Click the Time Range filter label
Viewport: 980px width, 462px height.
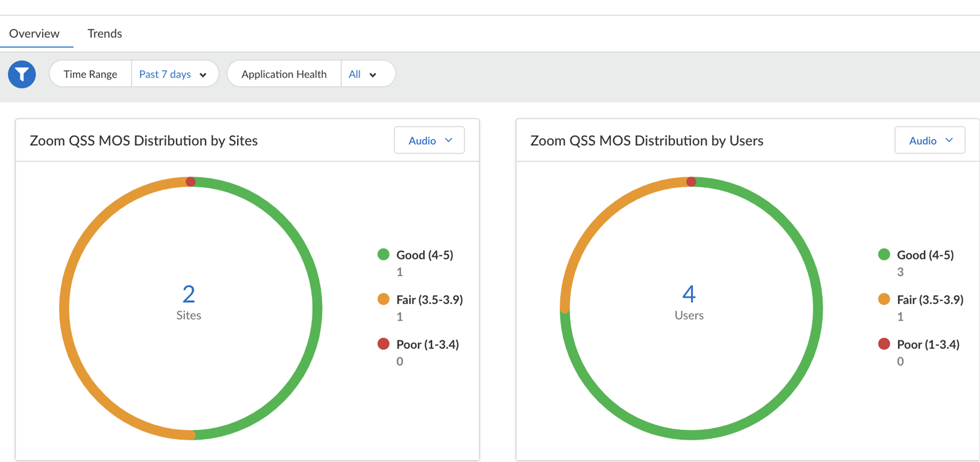90,74
